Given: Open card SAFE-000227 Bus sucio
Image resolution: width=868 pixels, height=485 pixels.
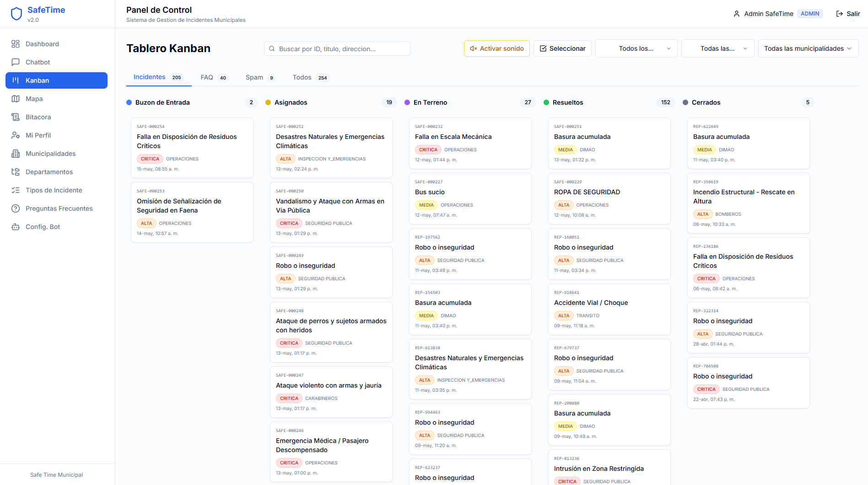Looking at the screenshot, I should coord(470,198).
